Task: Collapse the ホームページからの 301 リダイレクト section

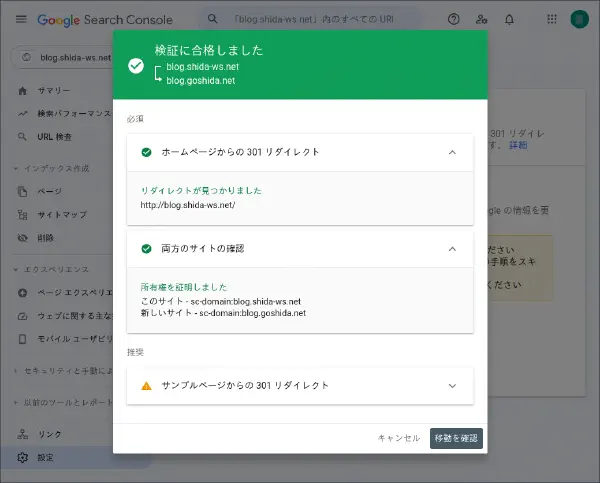Action: (x=452, y=152)
